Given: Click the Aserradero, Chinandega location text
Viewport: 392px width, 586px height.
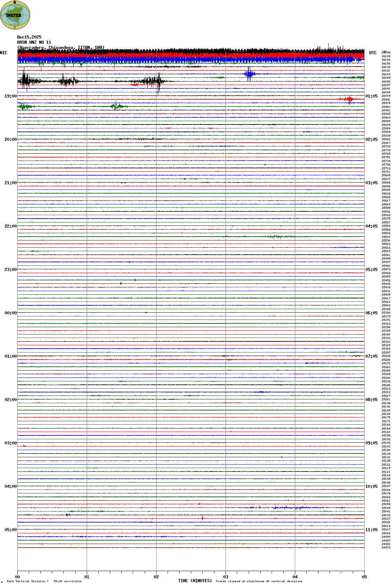Looking at the screenshot, I should [60, 48].
